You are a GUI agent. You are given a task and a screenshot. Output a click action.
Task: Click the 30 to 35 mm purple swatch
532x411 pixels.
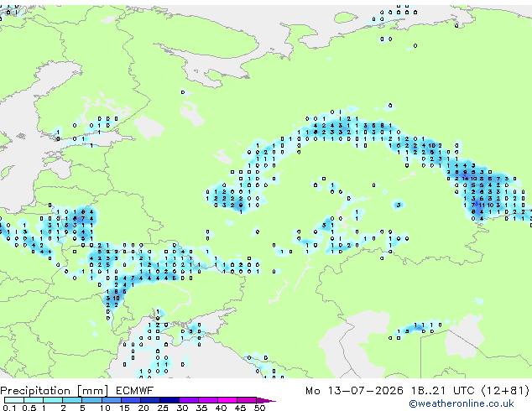pyautogui.click(x=188, y=400)
